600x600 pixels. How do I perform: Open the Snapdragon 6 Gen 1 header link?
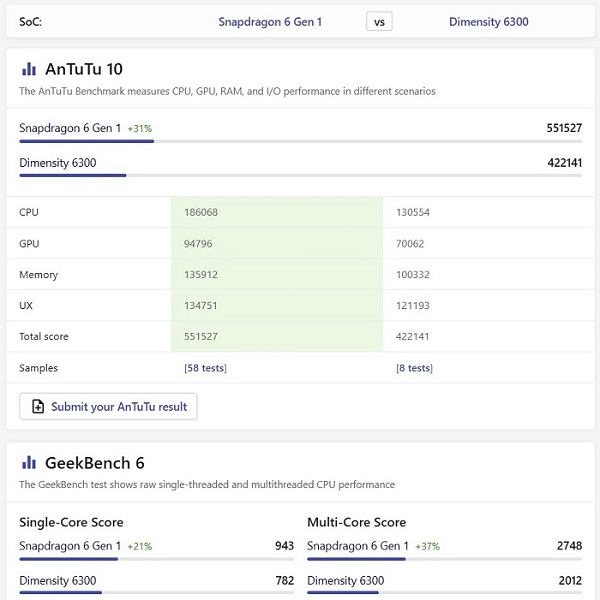pos(270,22)
